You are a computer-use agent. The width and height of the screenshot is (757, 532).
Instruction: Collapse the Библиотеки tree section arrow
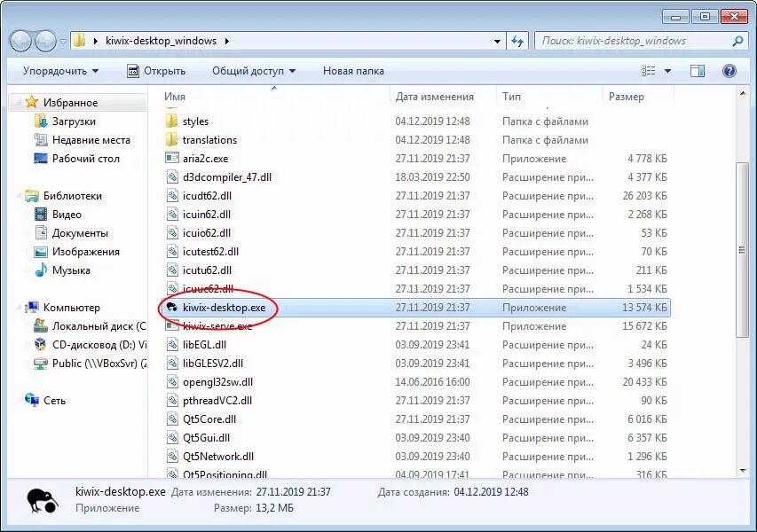click(19, 196)
